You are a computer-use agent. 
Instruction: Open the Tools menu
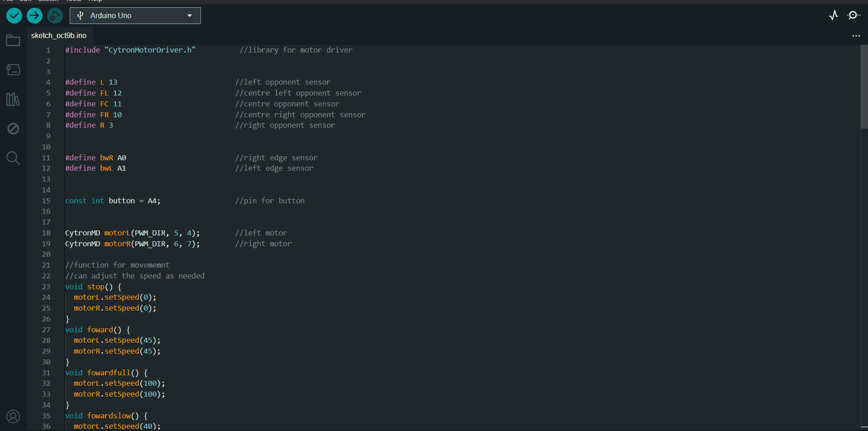click(x=73, y=1)
